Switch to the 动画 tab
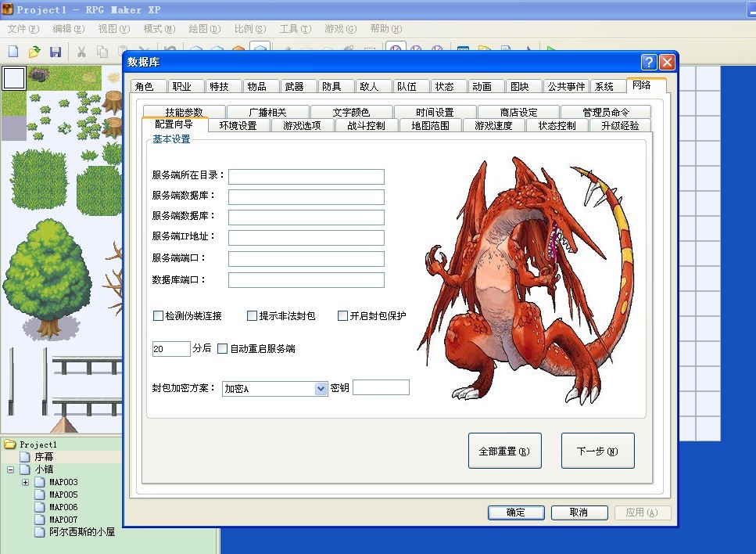Viewport: 756px width, 554px height. click(486, 86)
